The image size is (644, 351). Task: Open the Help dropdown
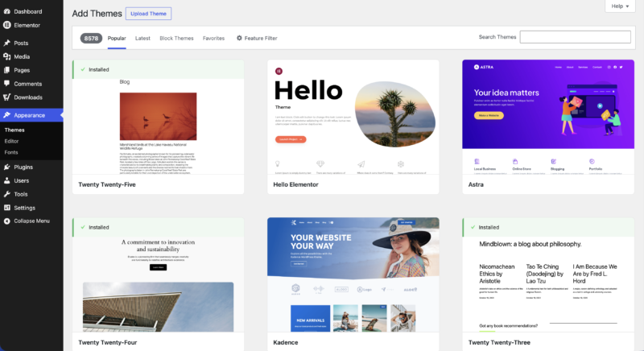coord(620,6)
